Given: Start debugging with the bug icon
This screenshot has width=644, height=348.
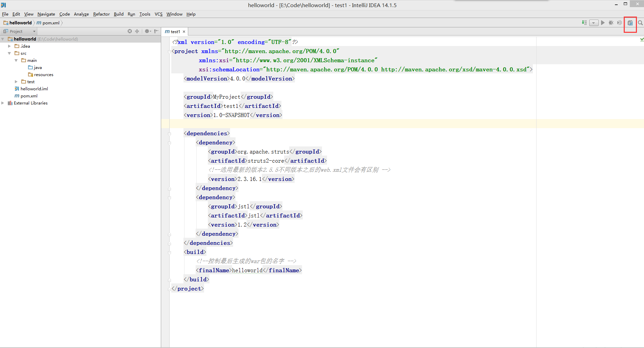Looking at the screenshot, I should pos(611,23).
